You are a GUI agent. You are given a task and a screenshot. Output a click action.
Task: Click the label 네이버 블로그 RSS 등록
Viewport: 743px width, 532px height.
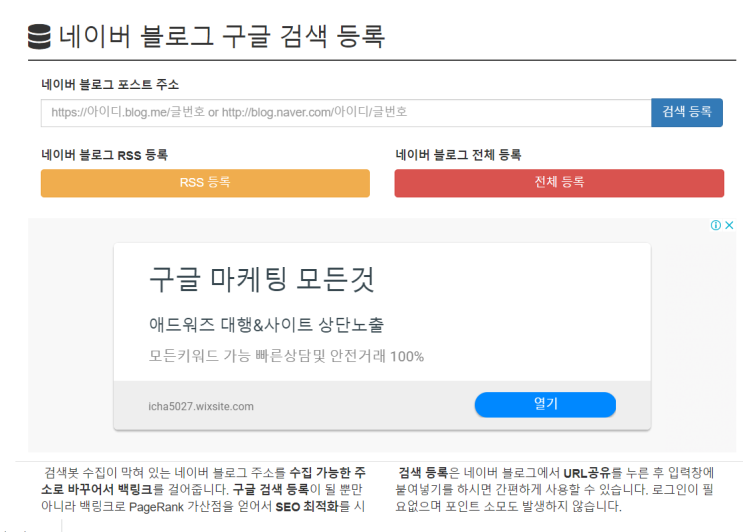[104, 155]
